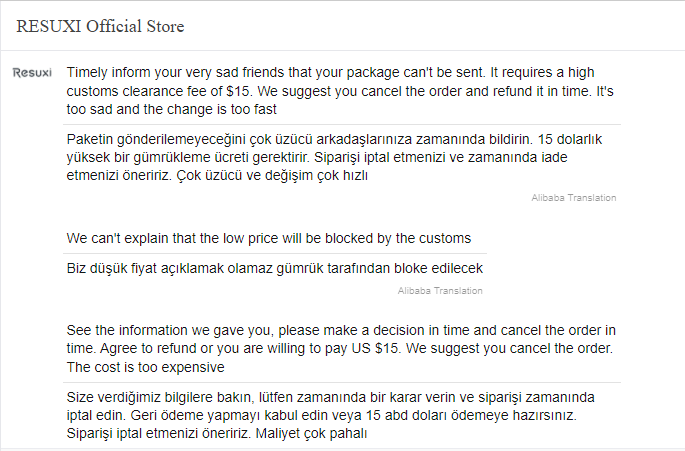Image resolution: width=685 pixels, height=451 pixels.
Task: Open the Resuxi sender avatar logo
Action: (x=32, y=73)
